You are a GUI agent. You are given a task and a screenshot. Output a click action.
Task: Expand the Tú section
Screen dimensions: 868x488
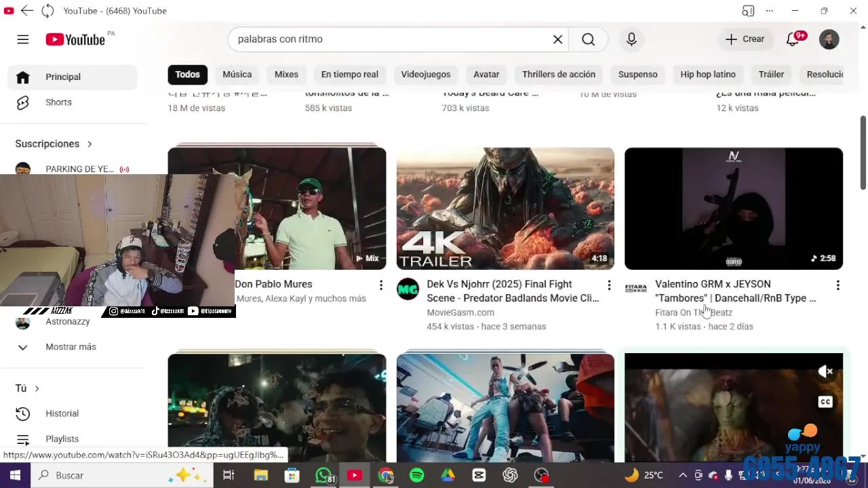pos(28,388)
